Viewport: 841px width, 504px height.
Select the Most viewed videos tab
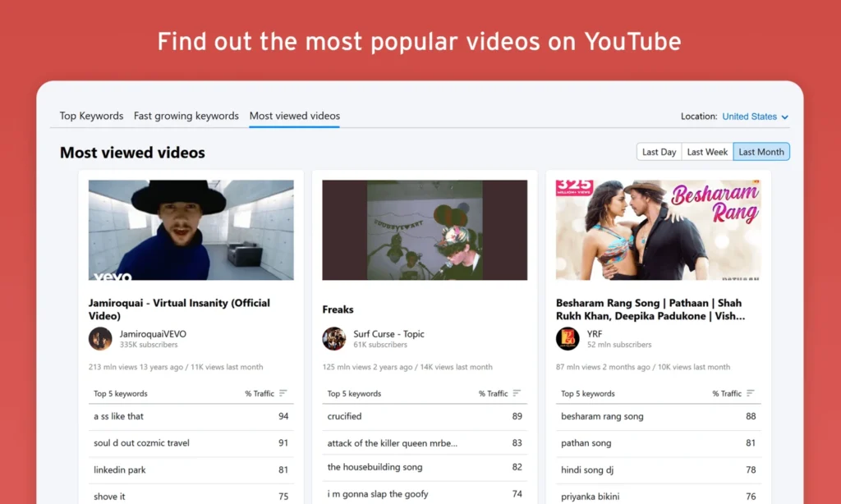[x=295, y=116]
